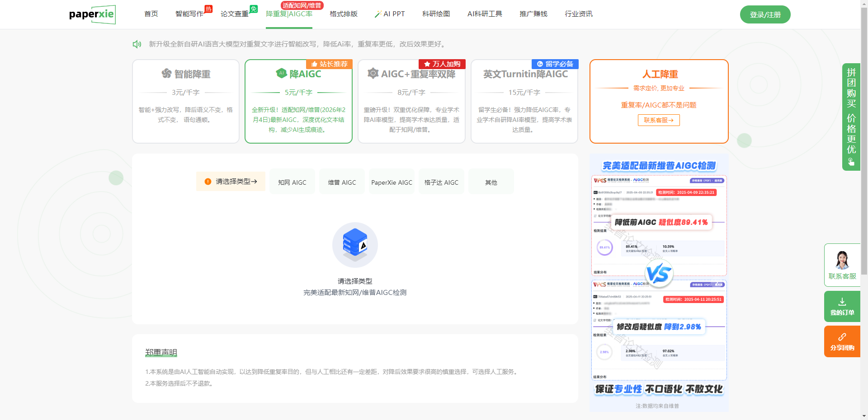Click the blue document icon in center
The width and height of the screenshot is (868, 420).
tap(355, 245)
